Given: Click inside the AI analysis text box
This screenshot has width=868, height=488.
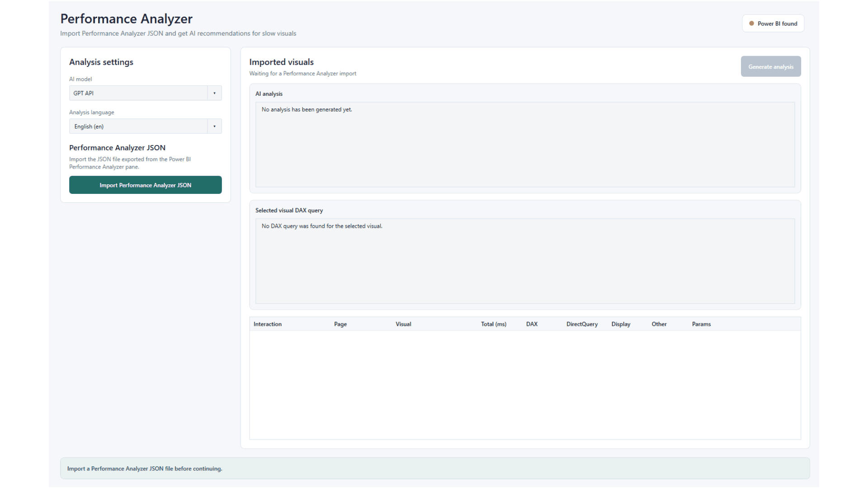Looking at the screenshot, I should click(525, 145).
